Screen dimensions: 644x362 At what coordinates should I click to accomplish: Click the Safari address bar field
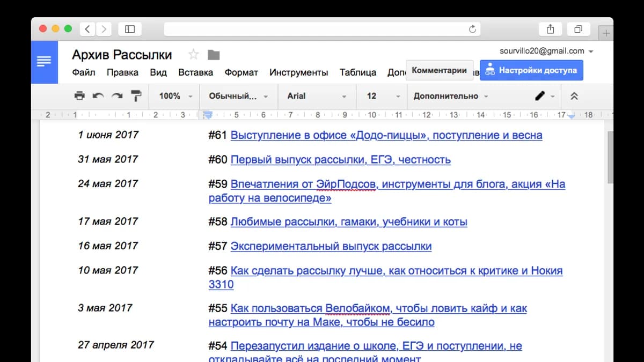pyautogui.click(x=321, y=29)
